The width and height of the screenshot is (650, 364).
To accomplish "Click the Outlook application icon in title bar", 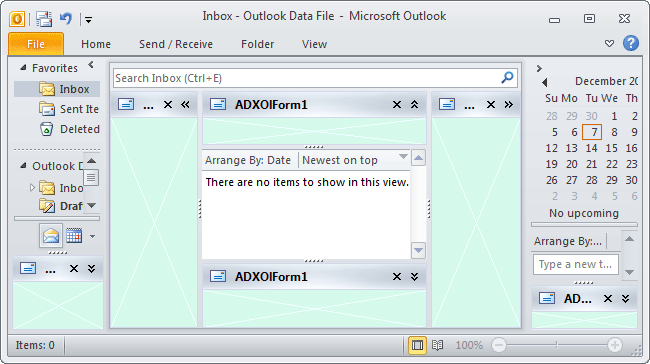I will tap(17, 19).
